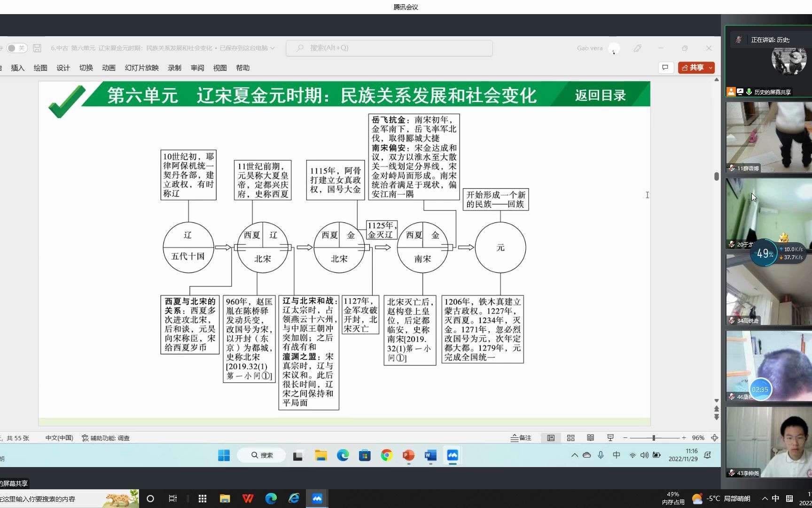Fit slide to current window icon
The height and width of the screenshot is (508, 812).
[x=714, y=438]
